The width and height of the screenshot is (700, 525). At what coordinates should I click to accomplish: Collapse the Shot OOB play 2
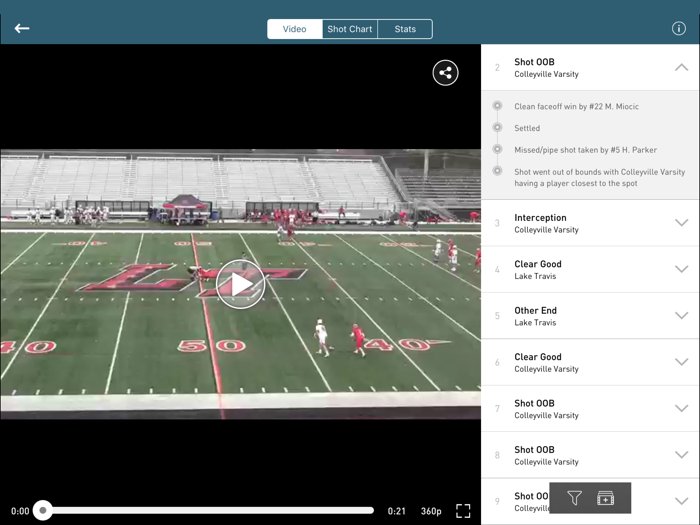681,67
